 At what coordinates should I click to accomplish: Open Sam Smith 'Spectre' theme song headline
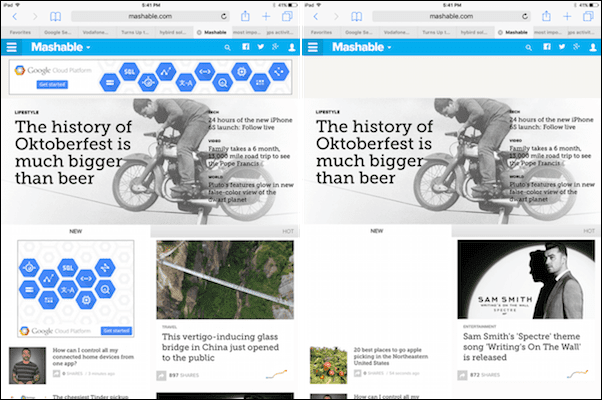(522, 347)
